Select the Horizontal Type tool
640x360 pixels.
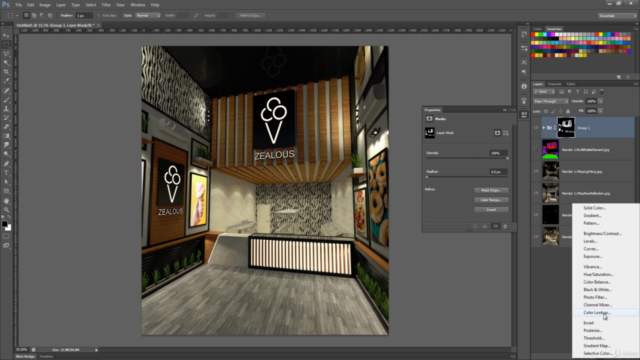(x=7, y=173)
